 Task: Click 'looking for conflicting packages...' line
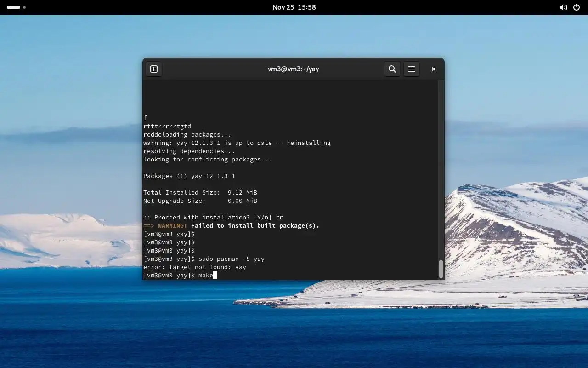208,159
